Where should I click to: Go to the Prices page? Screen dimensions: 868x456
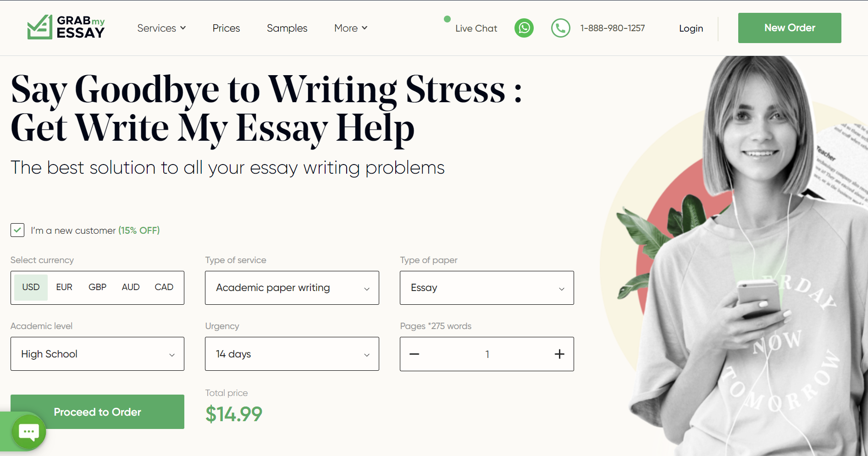point(226,28)
